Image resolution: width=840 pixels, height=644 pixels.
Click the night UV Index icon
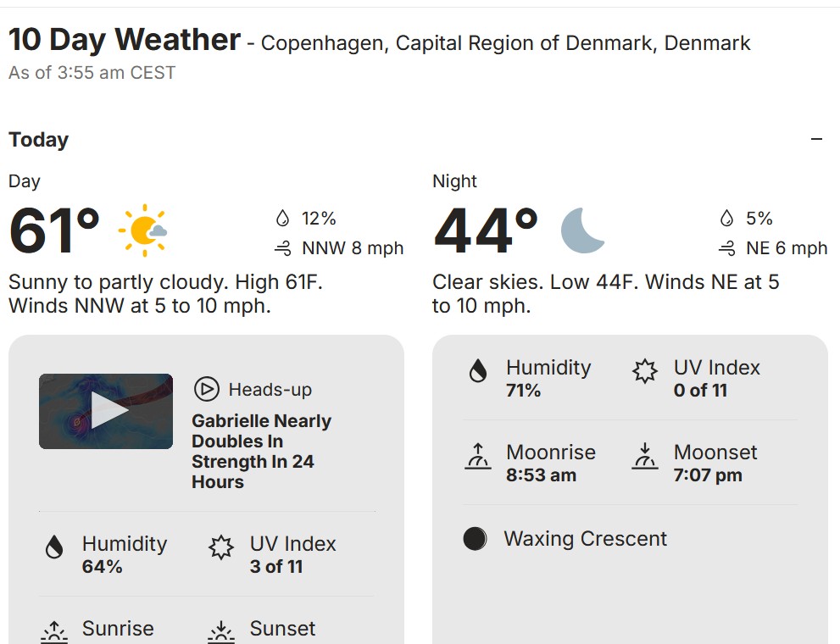pyautogui.click(x=645, y=371)
